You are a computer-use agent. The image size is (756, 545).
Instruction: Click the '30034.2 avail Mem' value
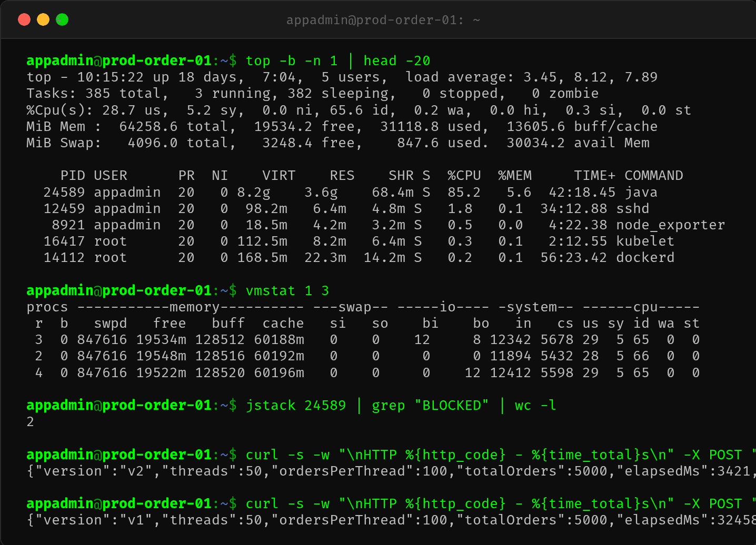tap(578, 143)
